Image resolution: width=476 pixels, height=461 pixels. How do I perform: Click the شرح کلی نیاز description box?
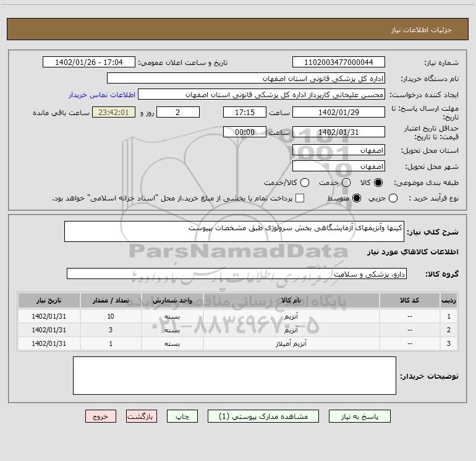coord(234,231)
